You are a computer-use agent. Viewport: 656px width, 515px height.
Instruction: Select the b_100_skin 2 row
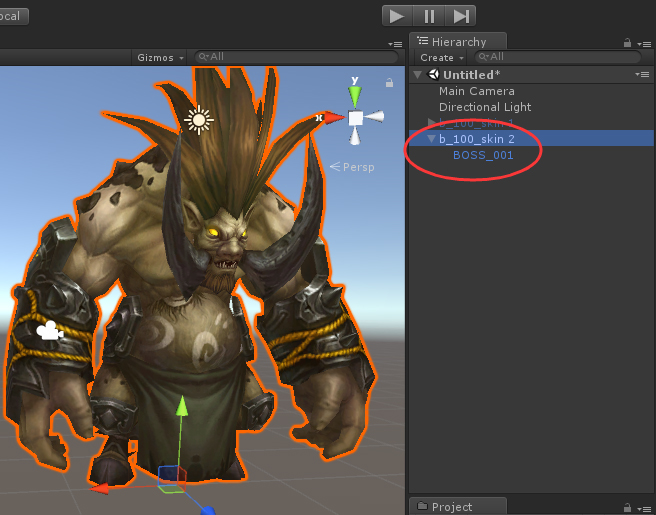(531, 138)
